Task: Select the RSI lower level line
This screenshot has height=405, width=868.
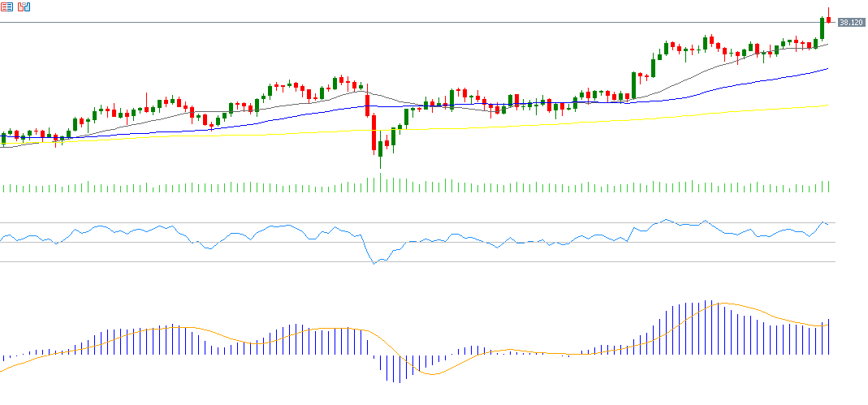Action: (x=244, y=261)
